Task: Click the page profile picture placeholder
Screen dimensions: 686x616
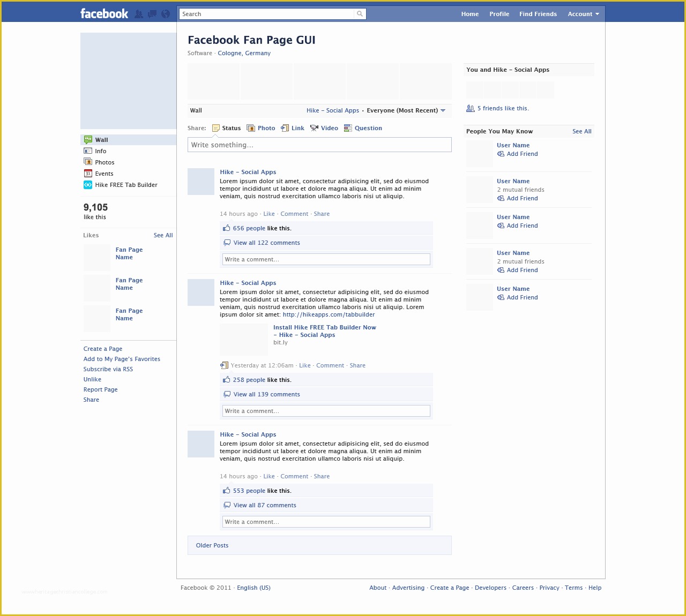Action: [x=128, y=81]
